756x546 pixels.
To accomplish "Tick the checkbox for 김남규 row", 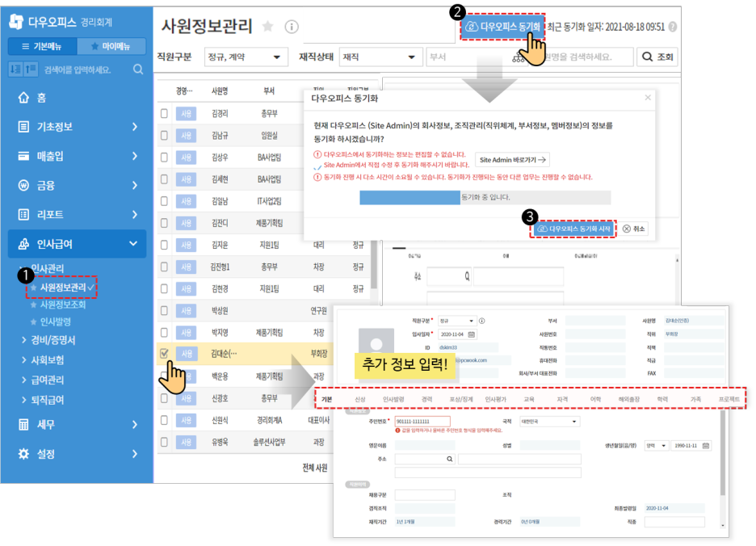I will 165,136.
